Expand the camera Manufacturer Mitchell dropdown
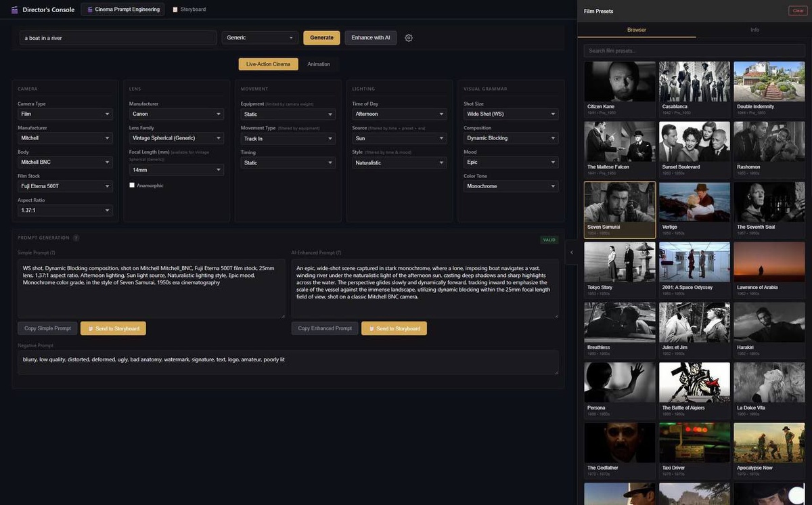812x505 pixels. point(65,138)
